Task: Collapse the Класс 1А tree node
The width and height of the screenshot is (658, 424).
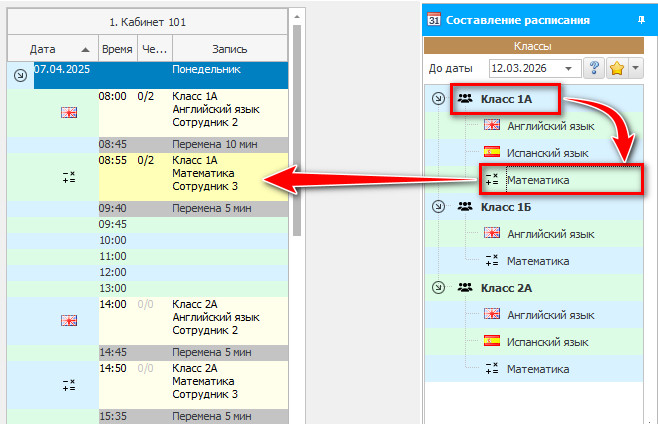Action: pyautogui.click(x=437, y=99)
